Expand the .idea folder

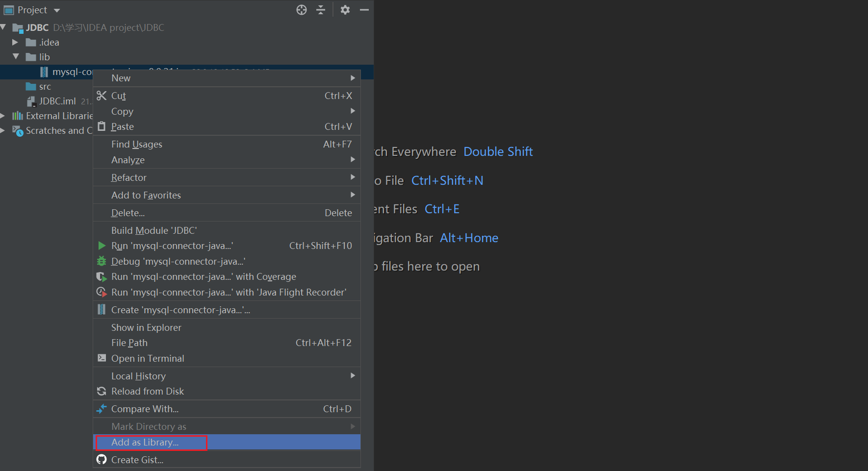(x=15, y=43)
